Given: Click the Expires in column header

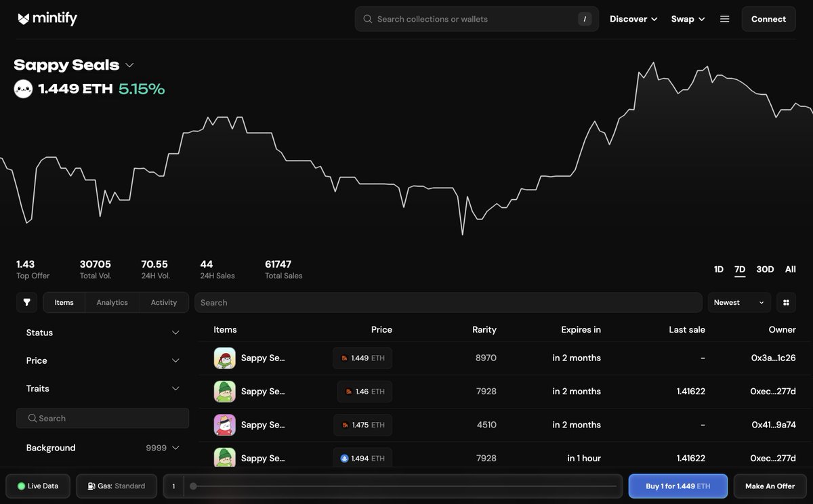Looking at the screenshot, I should [581, 330].
